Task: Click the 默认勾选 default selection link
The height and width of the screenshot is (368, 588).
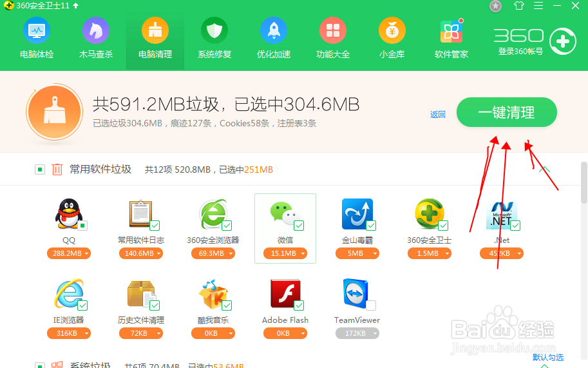Action: (548, 357)
